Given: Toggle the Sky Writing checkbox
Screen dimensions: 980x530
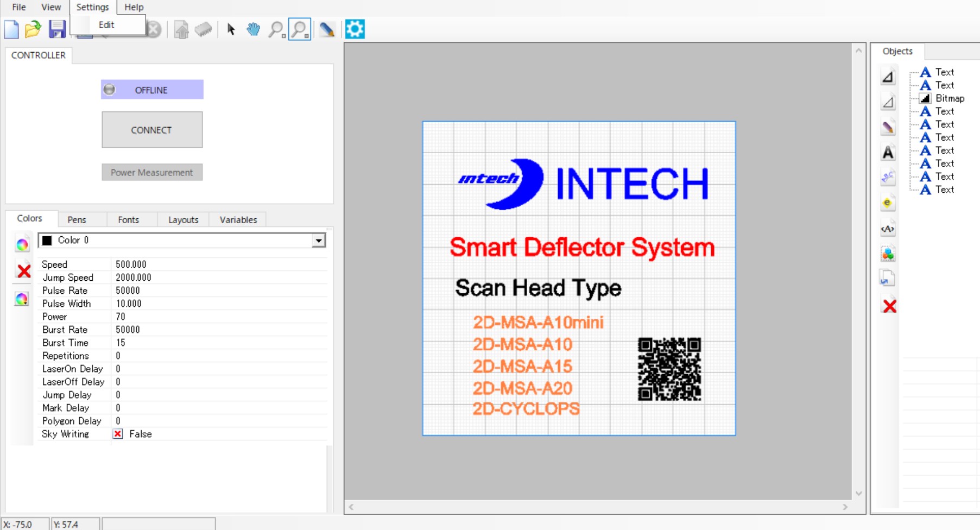Looking at the screenshot, I should 118,434.
